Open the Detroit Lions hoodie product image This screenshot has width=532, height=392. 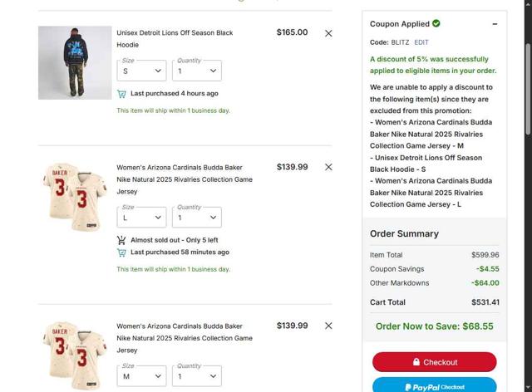[x=74, y=62]
